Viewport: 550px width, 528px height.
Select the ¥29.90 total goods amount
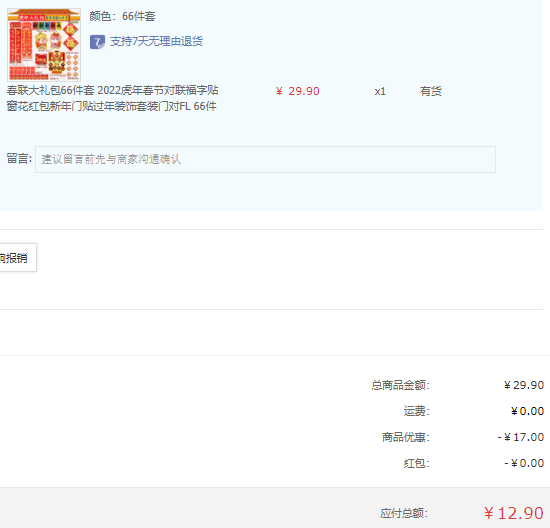point(524,385)
